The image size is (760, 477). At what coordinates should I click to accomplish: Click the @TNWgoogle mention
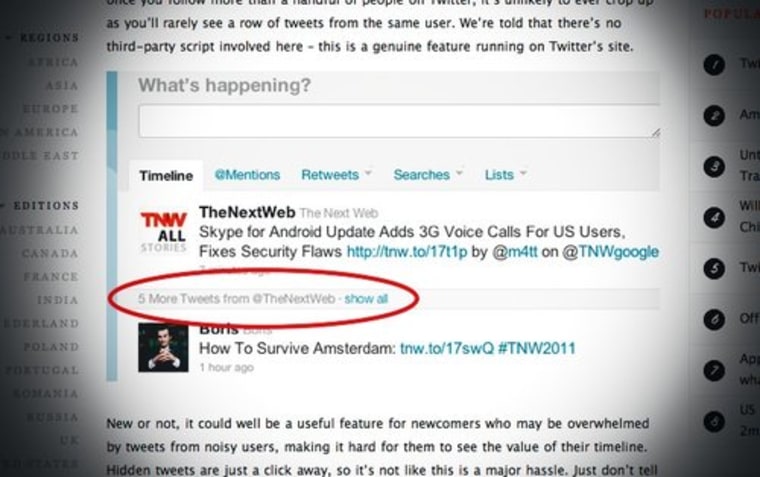610,252
